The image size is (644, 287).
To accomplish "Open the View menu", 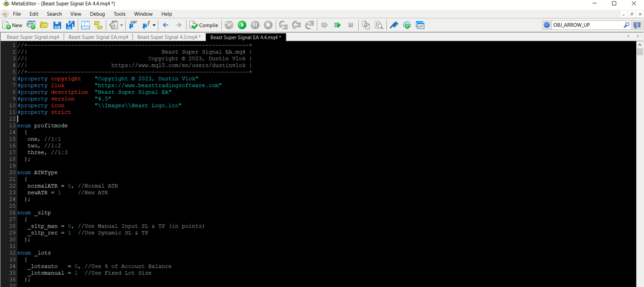I will click(76, 14).
